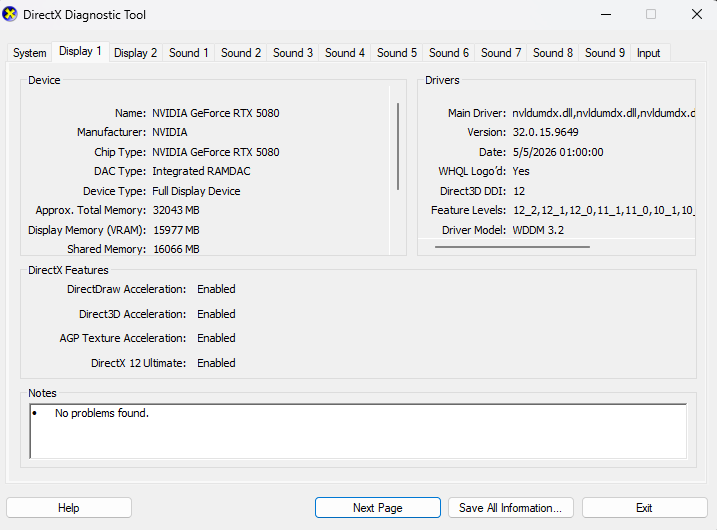717x530 pixels.
Task: Click Chip Type value NVIDIA GeForce RTX 5080
Action: (x=216, y=152)
